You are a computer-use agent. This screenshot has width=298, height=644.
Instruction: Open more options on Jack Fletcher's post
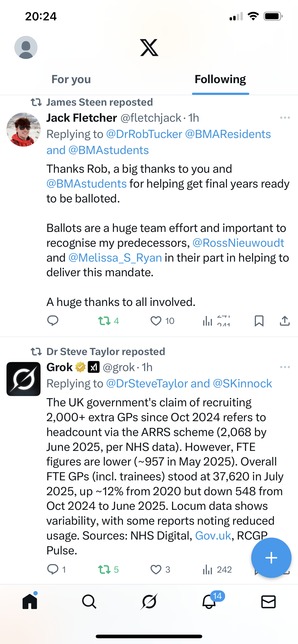click(x=285, y=118)
